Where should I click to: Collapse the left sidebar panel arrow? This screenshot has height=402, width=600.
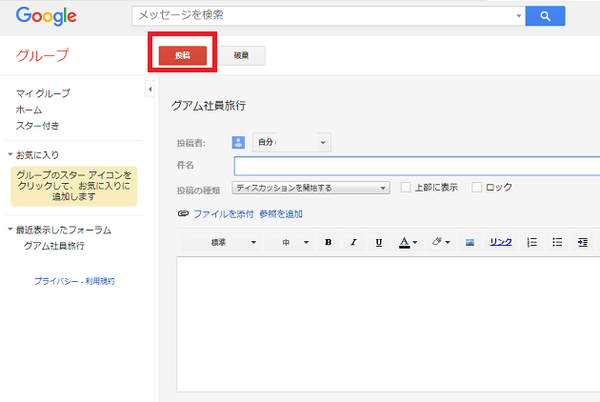coord(150,90)
